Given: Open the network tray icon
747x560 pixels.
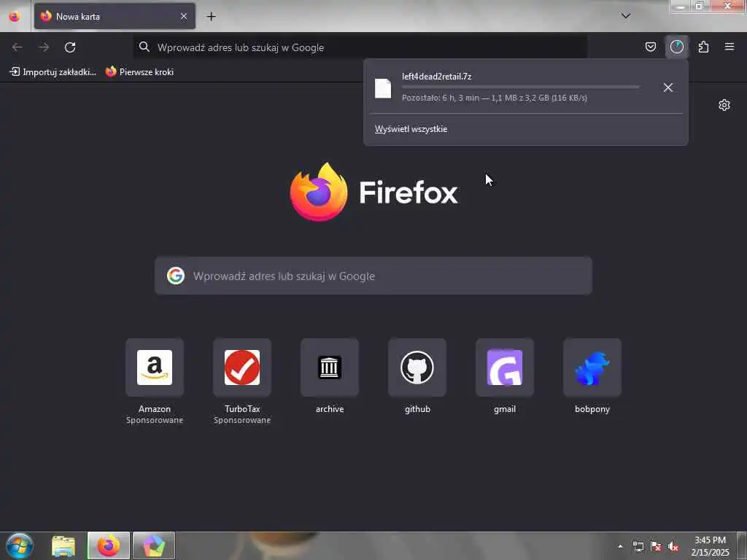Looking at the screenshot, I should point(638,547).
